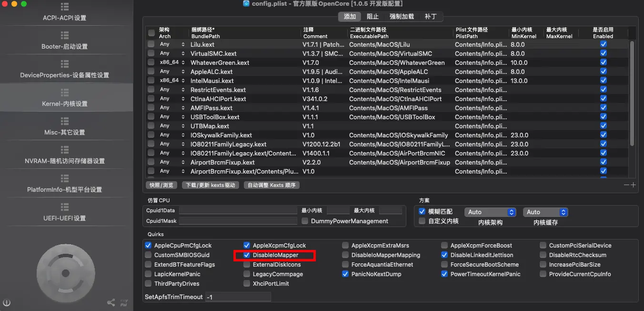Tick the row selection checkbox for AMFIPass.kext
Viewport: 644px width, 311px height.
tap(151, 108)
